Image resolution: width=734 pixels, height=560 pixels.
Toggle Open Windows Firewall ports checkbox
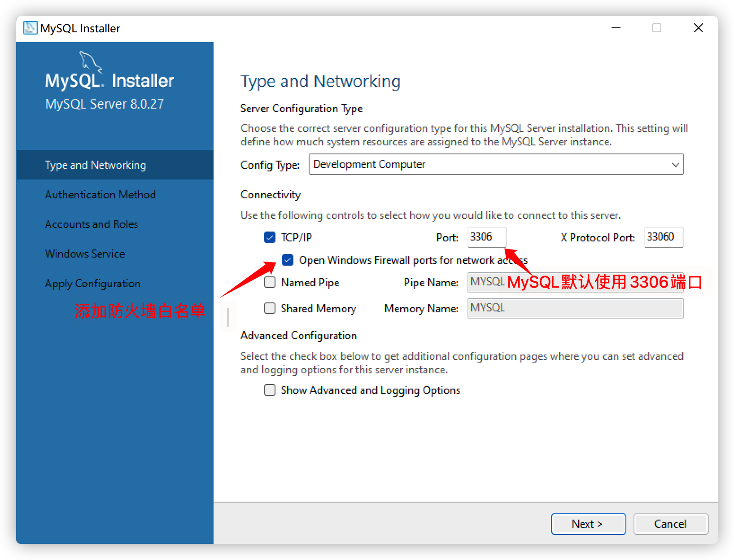(x=288, y=260)
